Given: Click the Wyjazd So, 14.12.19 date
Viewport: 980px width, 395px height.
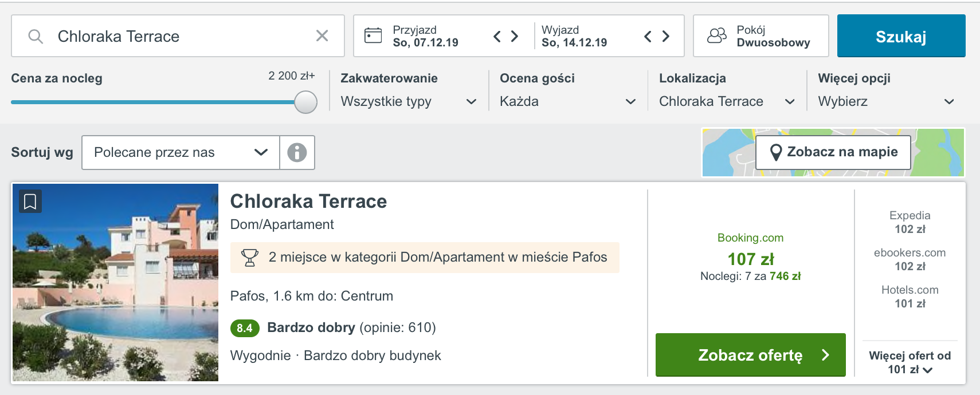Looking at the screenshot, I should tap(574, 36).
